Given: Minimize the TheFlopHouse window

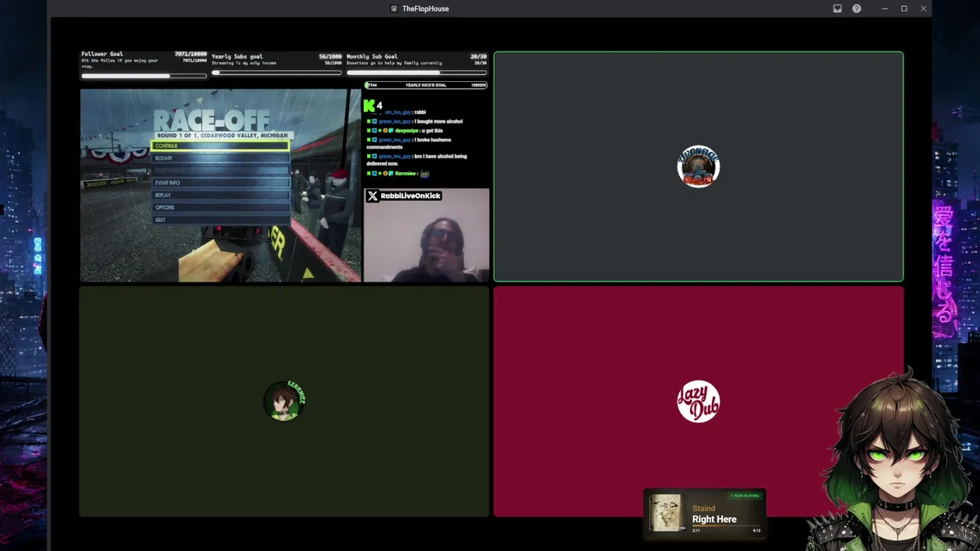Looking at the screenshot, I should [885, 8].
